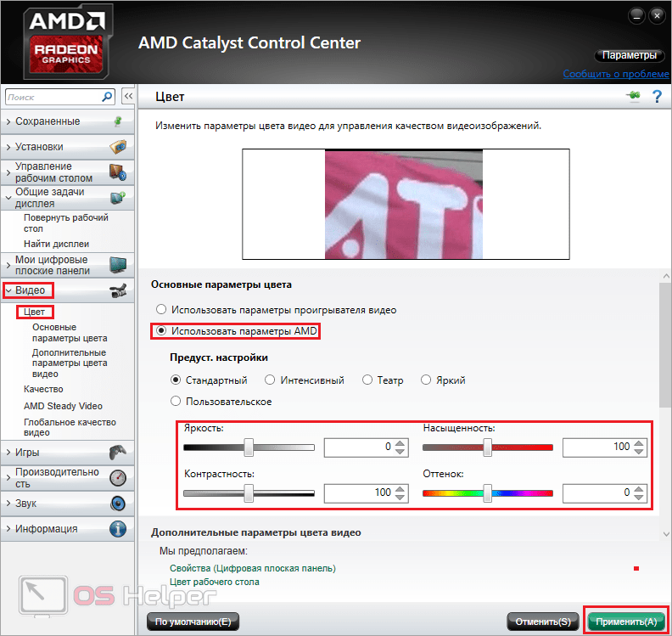Click the video preview thumbnail

click(x=404, y=205)
